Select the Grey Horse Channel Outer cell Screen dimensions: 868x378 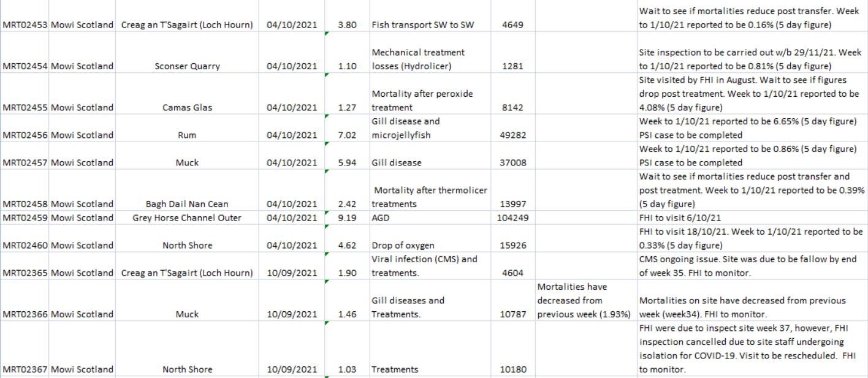click(x=187, y=217)
